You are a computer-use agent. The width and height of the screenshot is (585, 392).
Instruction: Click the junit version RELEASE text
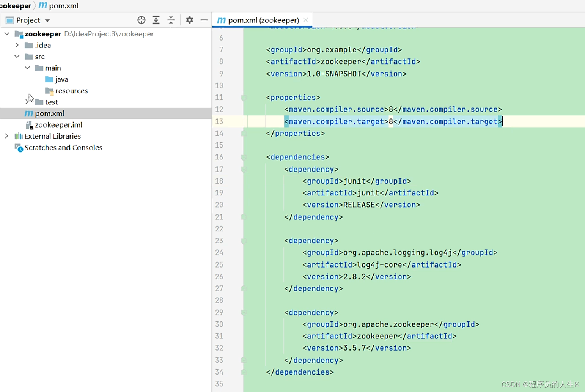tap(359, 205)
